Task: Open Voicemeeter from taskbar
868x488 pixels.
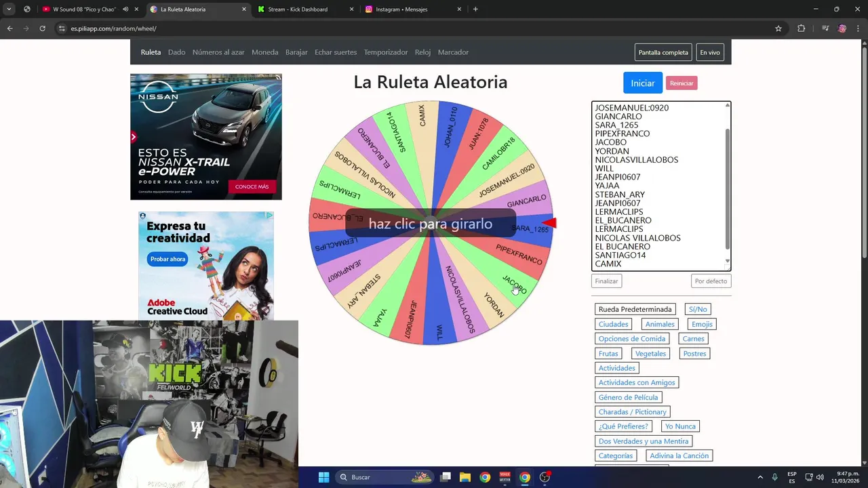Action: (x=505, y=477)
